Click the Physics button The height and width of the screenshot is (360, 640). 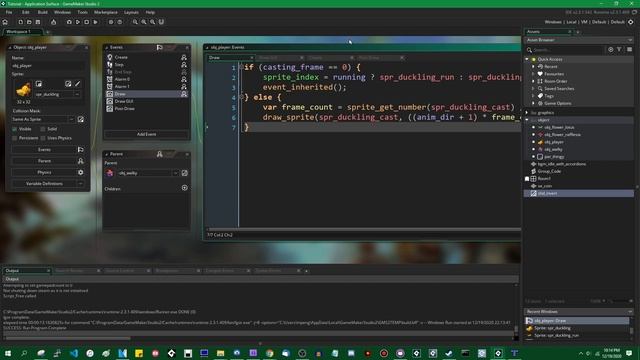click(44, 173)
